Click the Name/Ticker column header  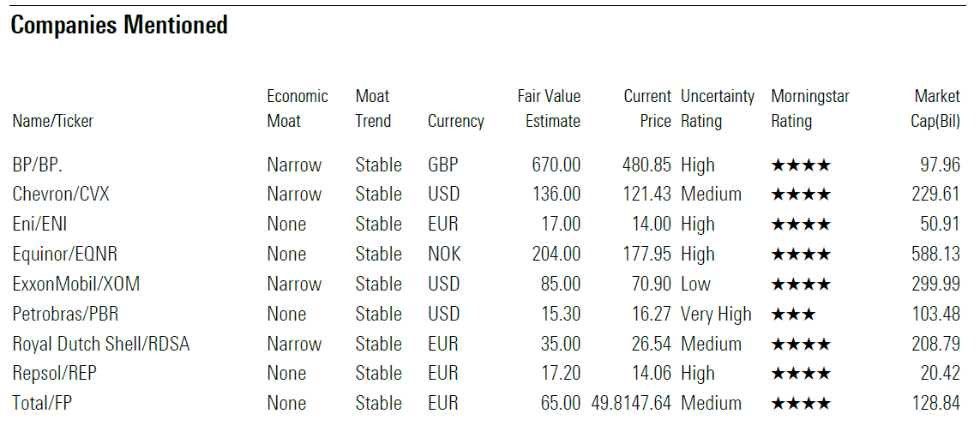tap(52, 122)
